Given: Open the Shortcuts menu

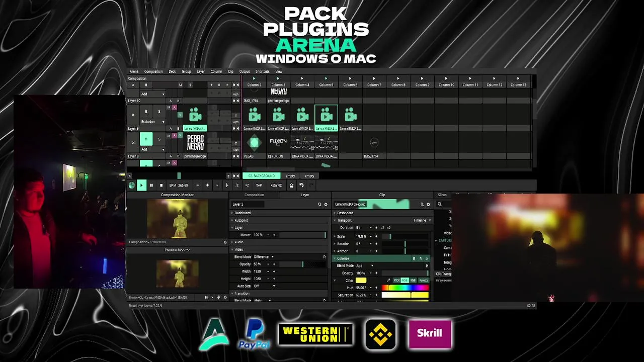Looking at the screenshot, I should click(262, 71).
